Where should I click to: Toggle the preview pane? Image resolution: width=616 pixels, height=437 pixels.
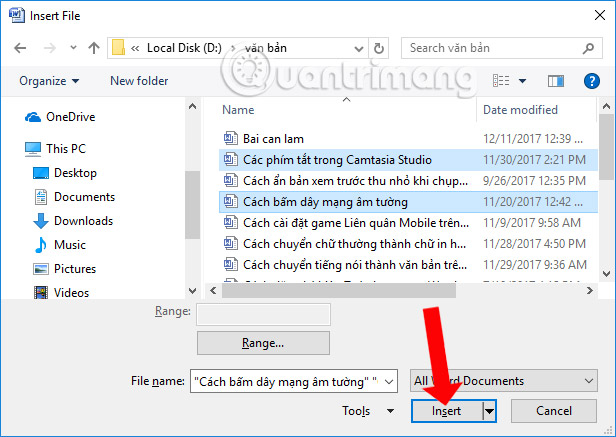pyautogui.click(x=556, y=81)
